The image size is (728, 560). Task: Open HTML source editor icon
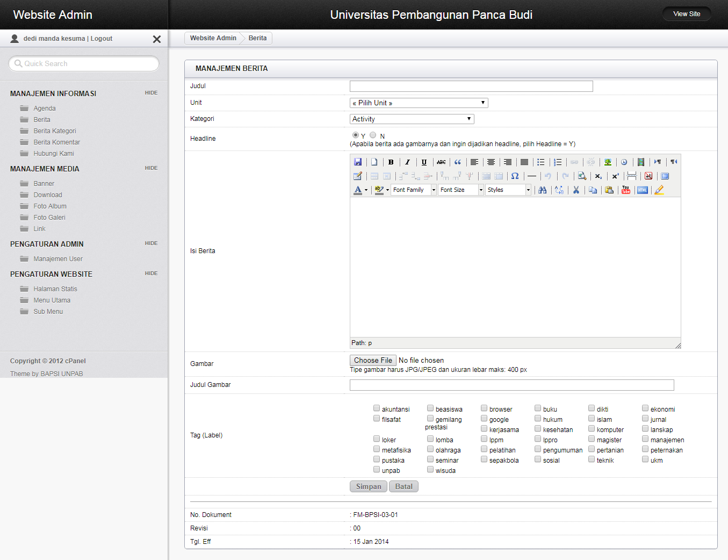[643, 190]
